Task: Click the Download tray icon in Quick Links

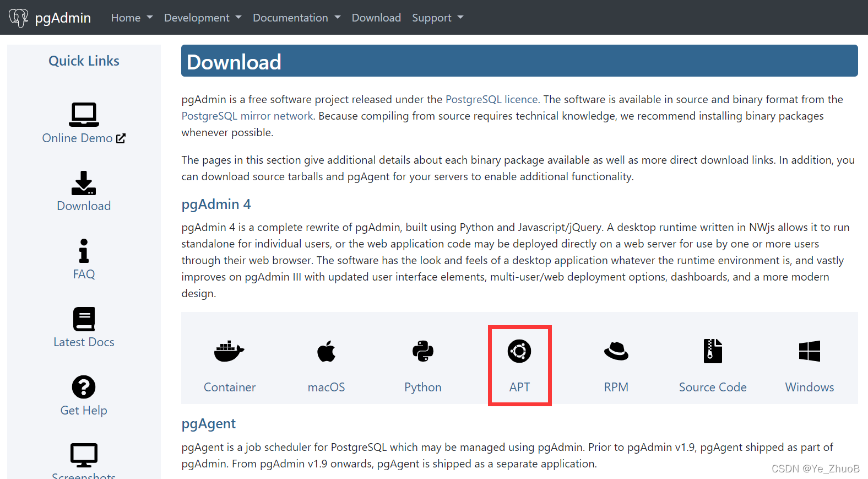Action: (84, 183)
